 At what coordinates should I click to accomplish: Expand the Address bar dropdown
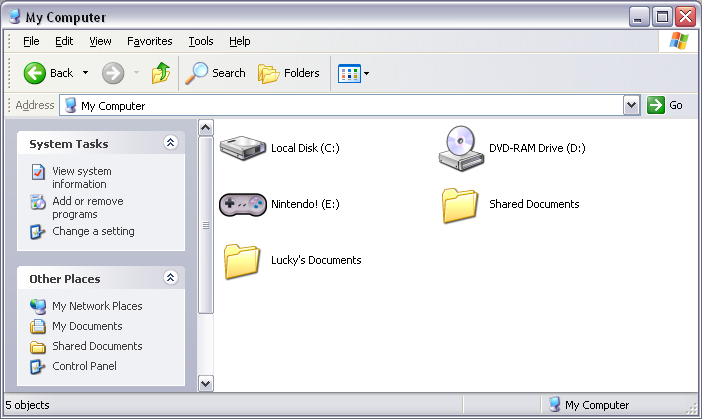tap(632, 106)
